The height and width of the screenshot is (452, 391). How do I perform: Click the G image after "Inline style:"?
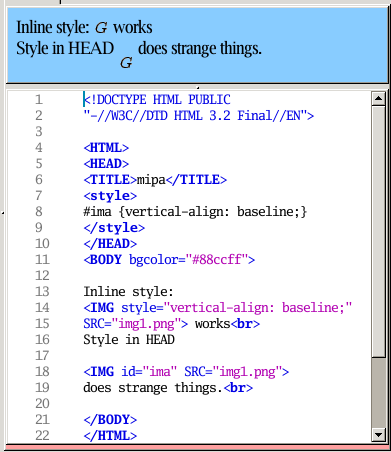pos(101,28)
